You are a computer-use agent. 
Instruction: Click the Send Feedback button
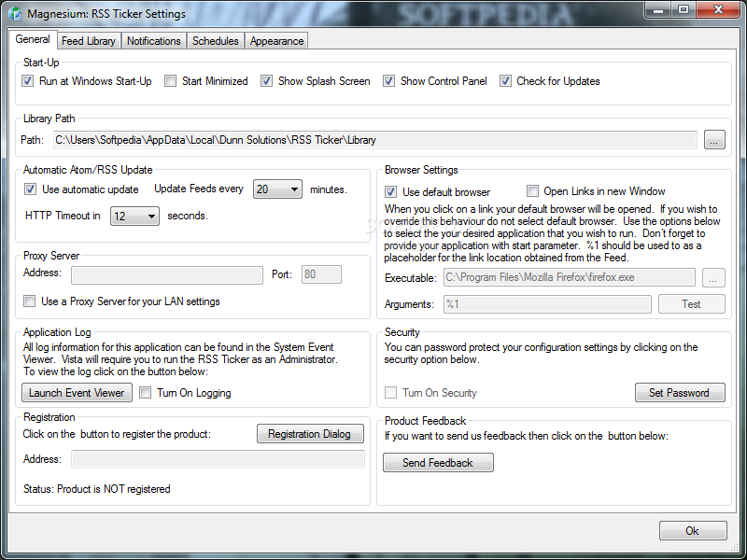tap(438, 462)
